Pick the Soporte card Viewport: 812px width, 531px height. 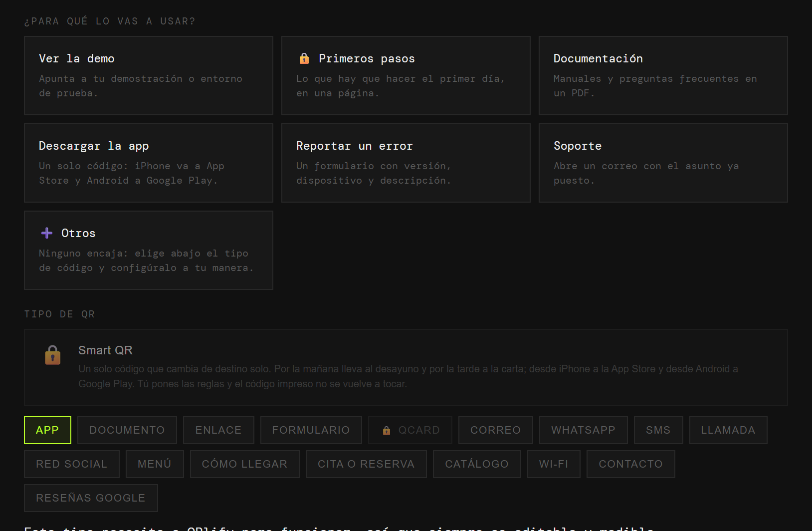(x=663, y=163)
